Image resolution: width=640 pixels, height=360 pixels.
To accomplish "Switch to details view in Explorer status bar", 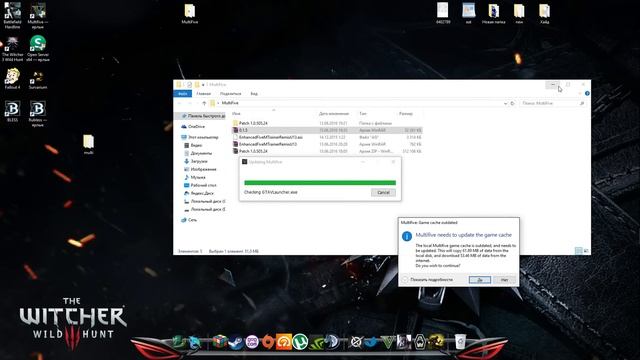I will click(578, 251).
